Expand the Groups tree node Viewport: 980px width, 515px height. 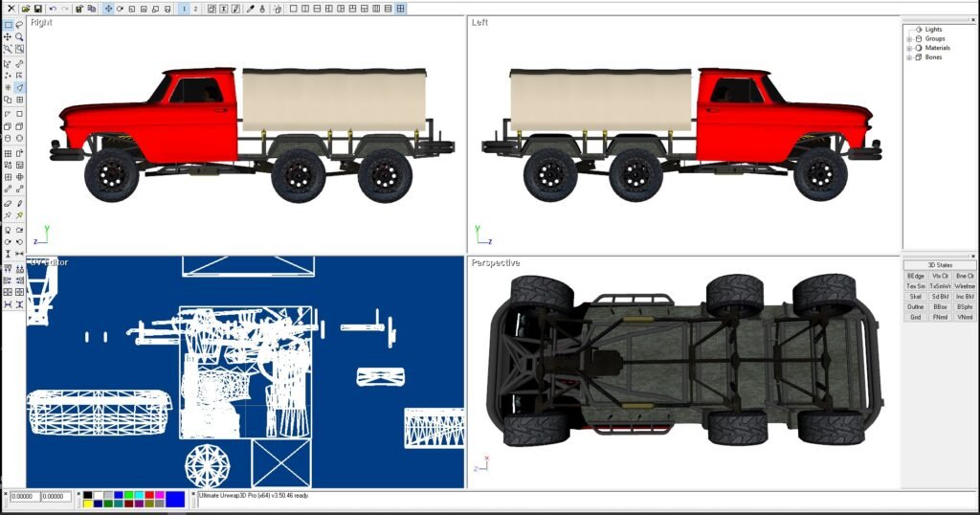pyautogui.click(x=909, y=39)
